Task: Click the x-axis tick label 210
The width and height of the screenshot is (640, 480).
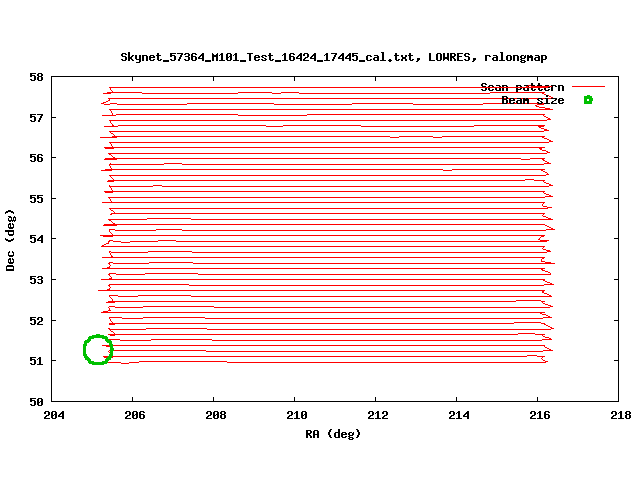Action: pos(297,415)
